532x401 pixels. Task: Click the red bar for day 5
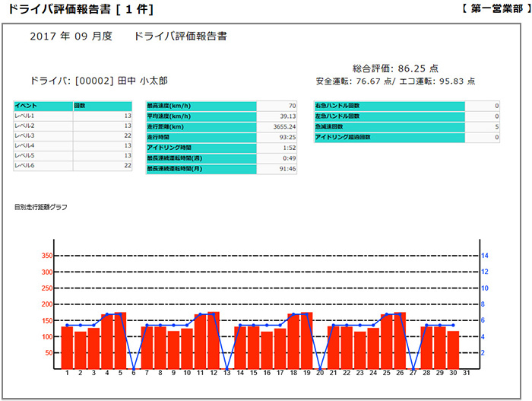(120, 340)
